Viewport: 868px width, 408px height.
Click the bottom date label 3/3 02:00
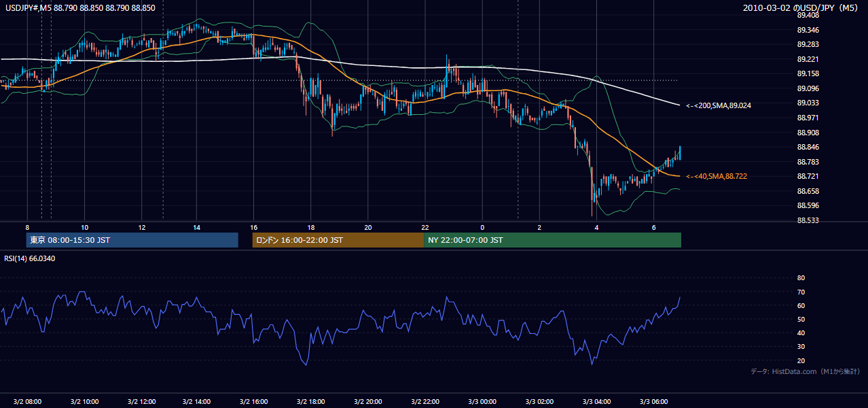539,402
